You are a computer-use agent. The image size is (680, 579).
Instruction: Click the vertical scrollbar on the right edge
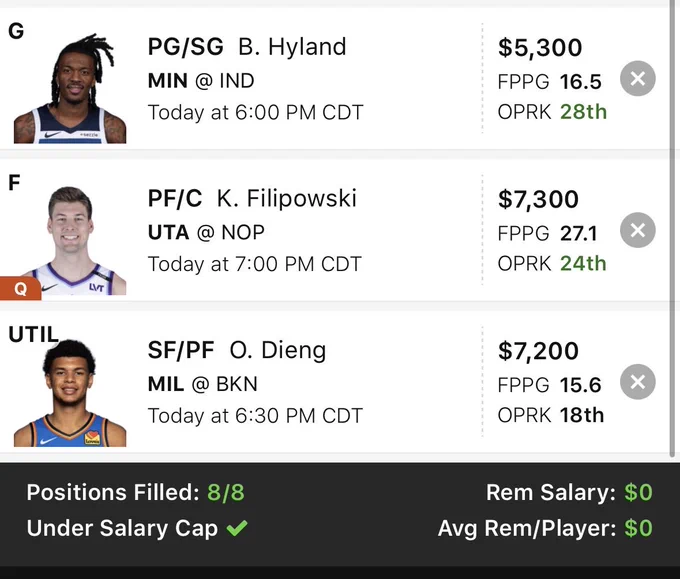(x=673, y=229)
